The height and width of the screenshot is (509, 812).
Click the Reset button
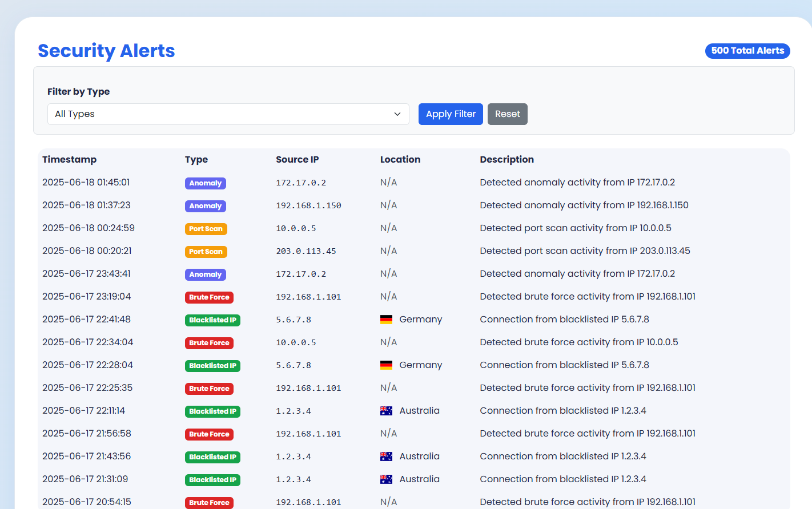(x=508, y=114)
